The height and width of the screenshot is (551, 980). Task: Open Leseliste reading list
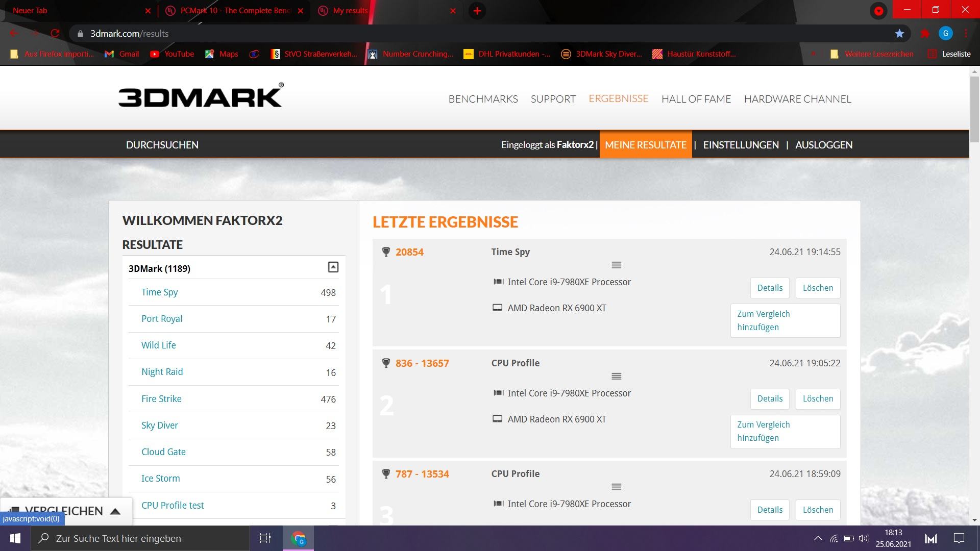click(x=949, y=54)
